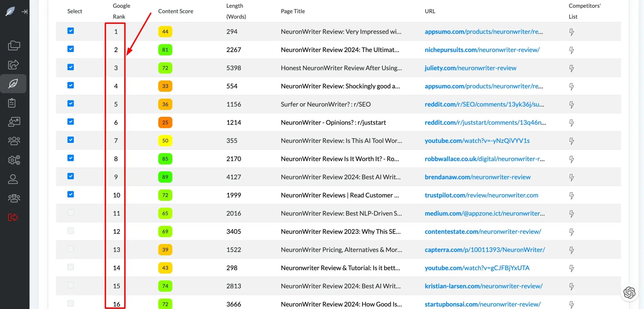Open the ChatGPT floating button bottom right
Image resolution: width=644 pixels, height=309 pixels.
629,293
